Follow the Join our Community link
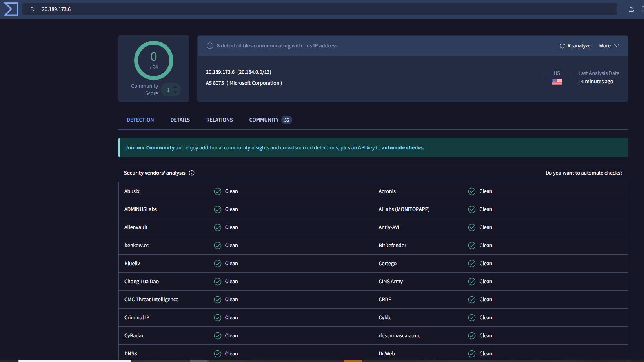Image resolution: width=644 pixels, height=362 pixels. tap(149, 148)
